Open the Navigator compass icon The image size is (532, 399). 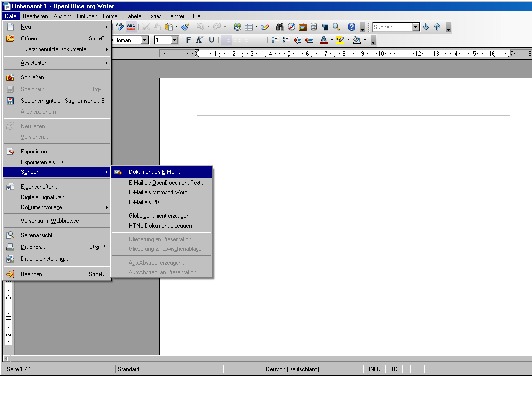[292, 27]
